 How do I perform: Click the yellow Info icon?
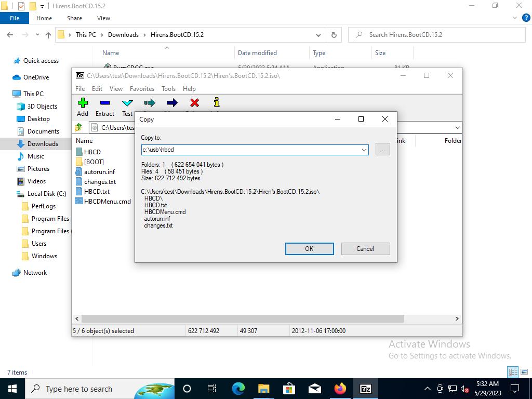(x=217, y=103)
